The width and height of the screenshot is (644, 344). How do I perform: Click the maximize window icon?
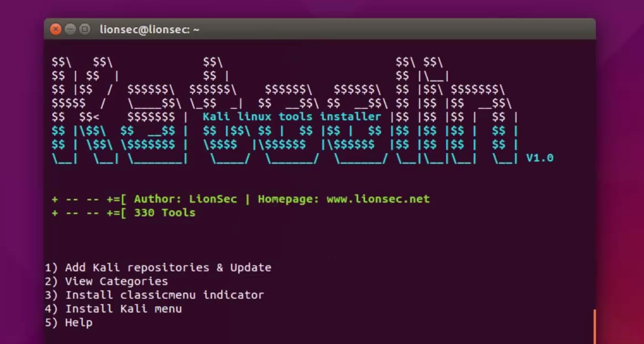click(x=85, y=30)
